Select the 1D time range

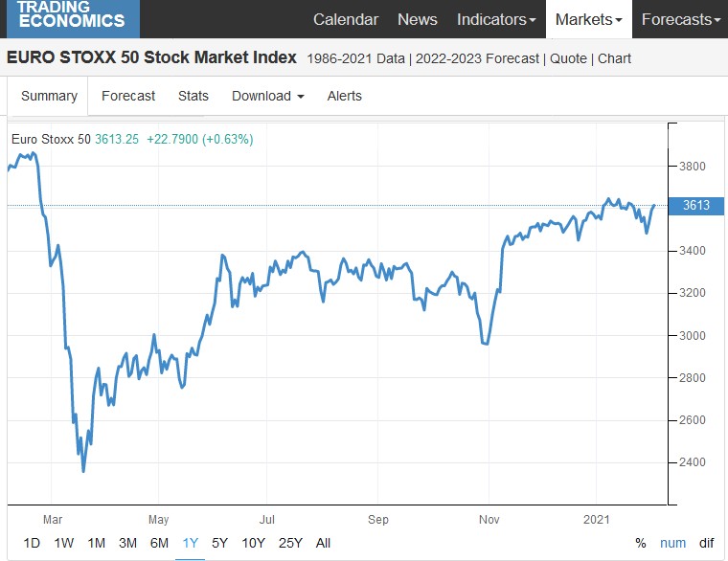coord(32,543)
